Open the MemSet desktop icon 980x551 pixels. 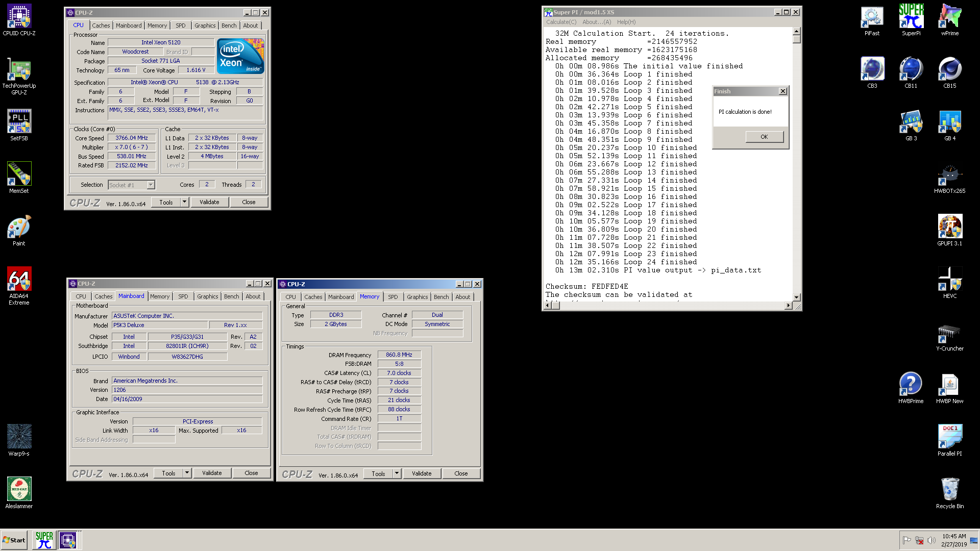(19, 178)
